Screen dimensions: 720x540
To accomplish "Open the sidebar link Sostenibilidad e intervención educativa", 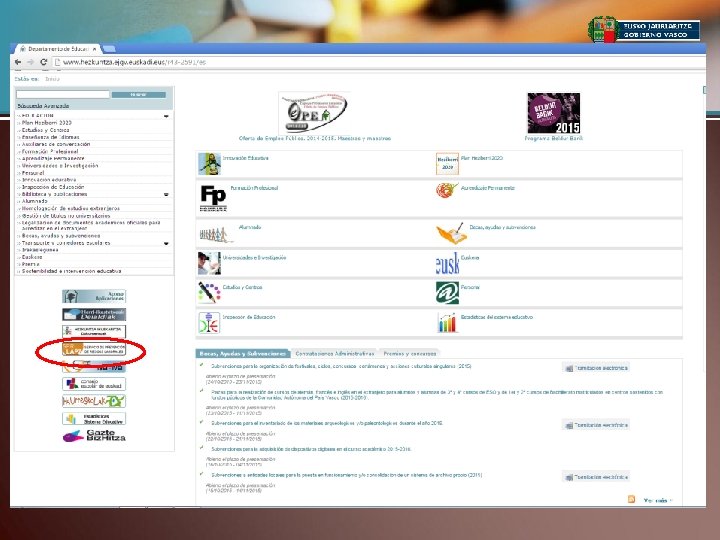I will click(x=72, y=271).
